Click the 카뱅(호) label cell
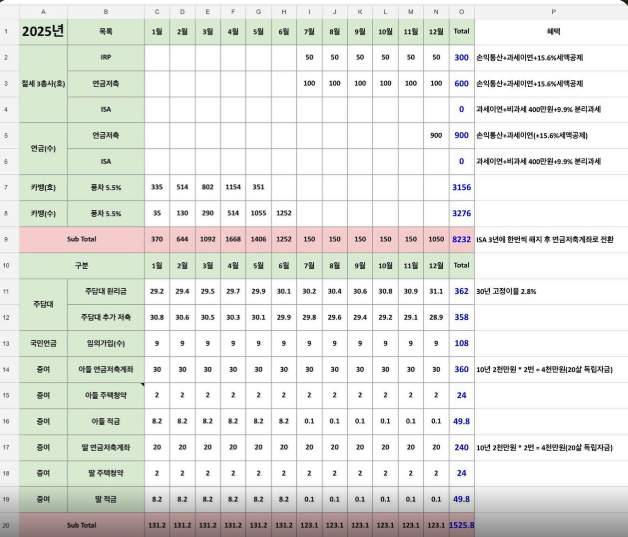 [x=43, y=187]
